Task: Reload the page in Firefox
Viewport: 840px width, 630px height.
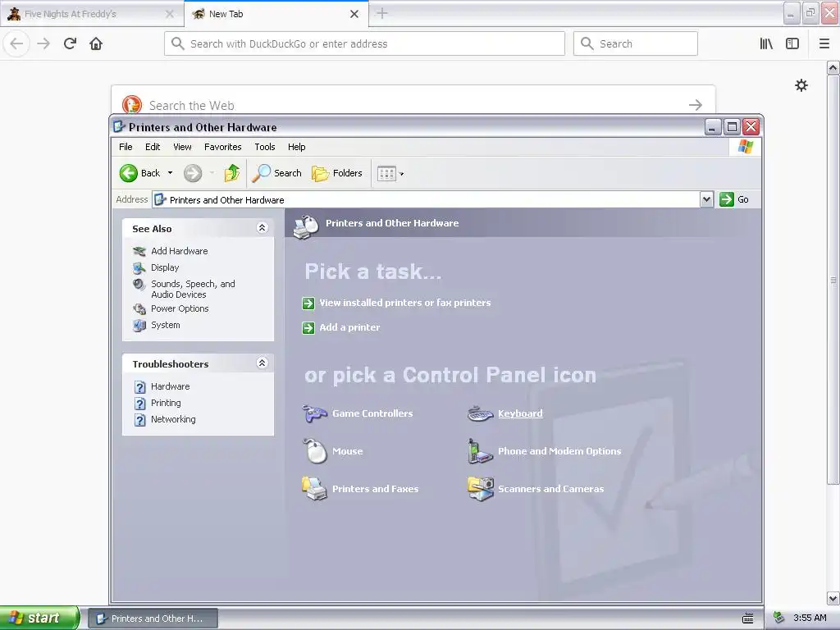Action: (x=71, y=43)
